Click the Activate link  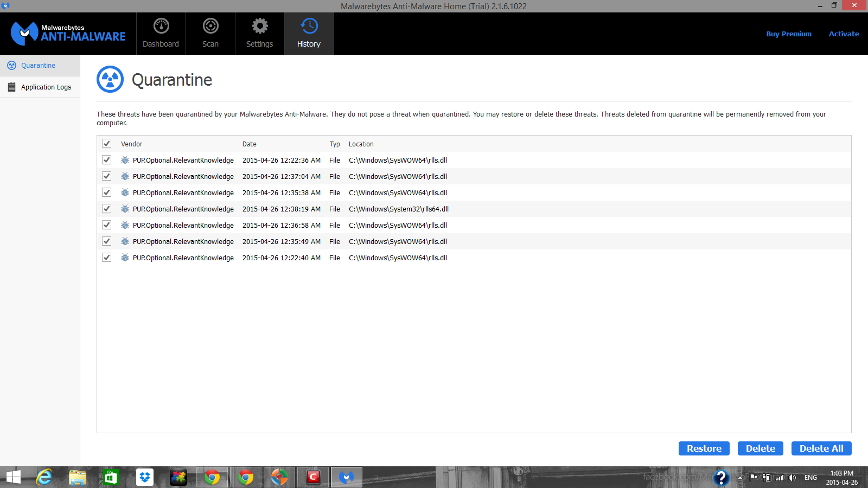coord(844,34)
